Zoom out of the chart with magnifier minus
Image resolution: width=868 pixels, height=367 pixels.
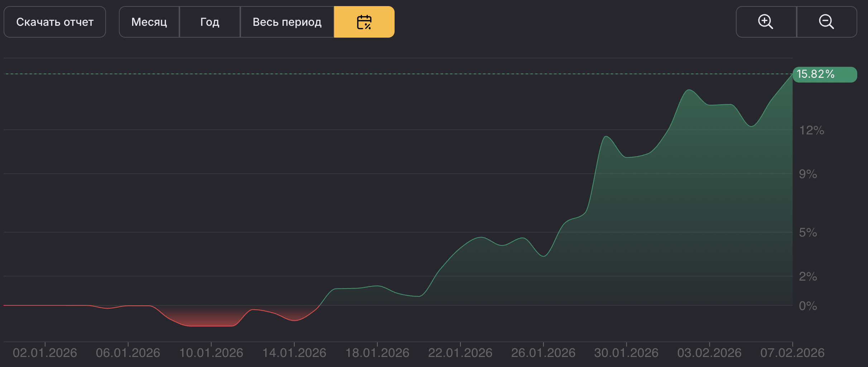click(826, 22)
